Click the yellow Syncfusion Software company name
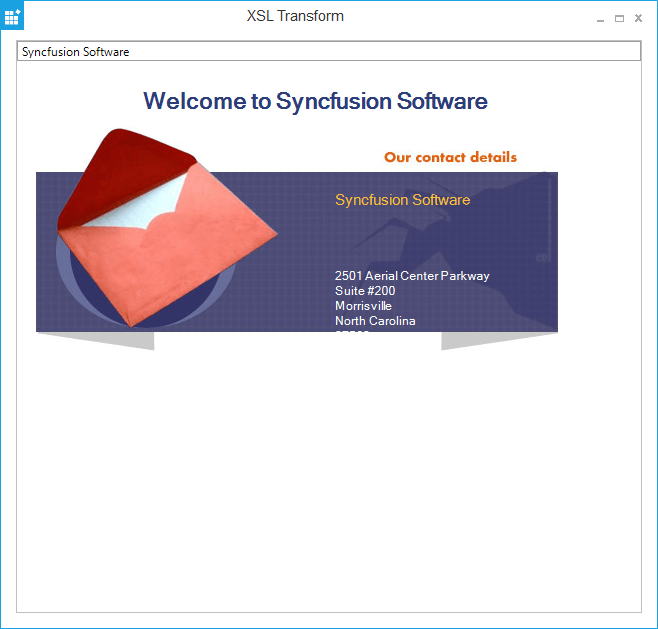Image resolution: width=658 pixels, height=629 pixels. coord(402,200)
